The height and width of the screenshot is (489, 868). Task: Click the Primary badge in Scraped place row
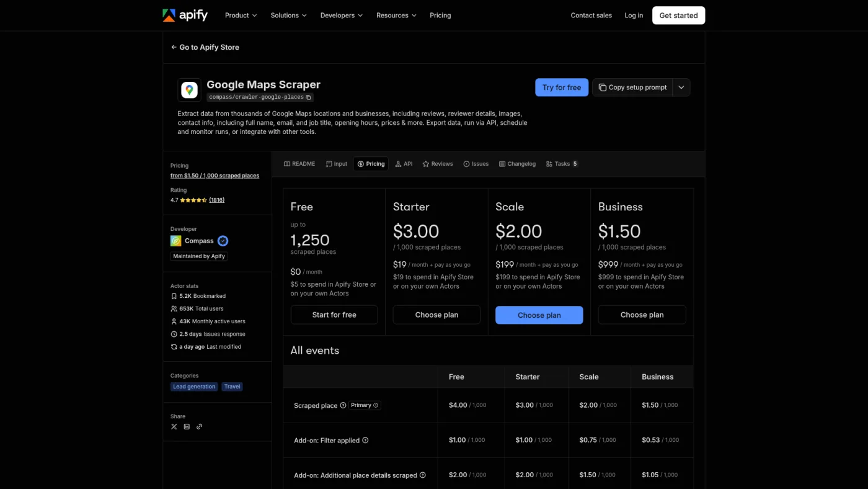[x=365, y=405]
